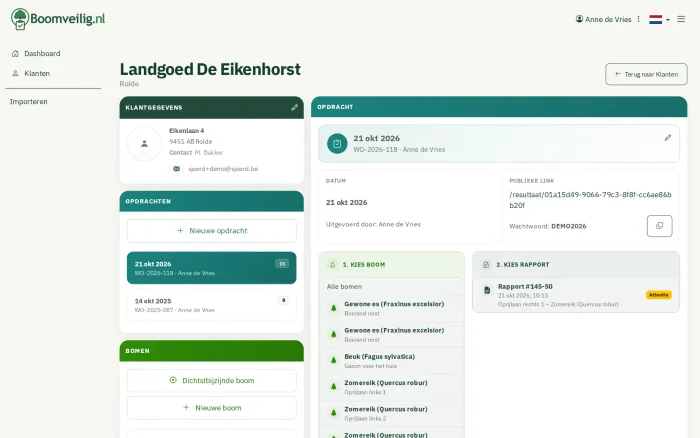This screenshot has width=700, height=438.
Task: Click the Dashboard home icon
Action: [15, 54]
